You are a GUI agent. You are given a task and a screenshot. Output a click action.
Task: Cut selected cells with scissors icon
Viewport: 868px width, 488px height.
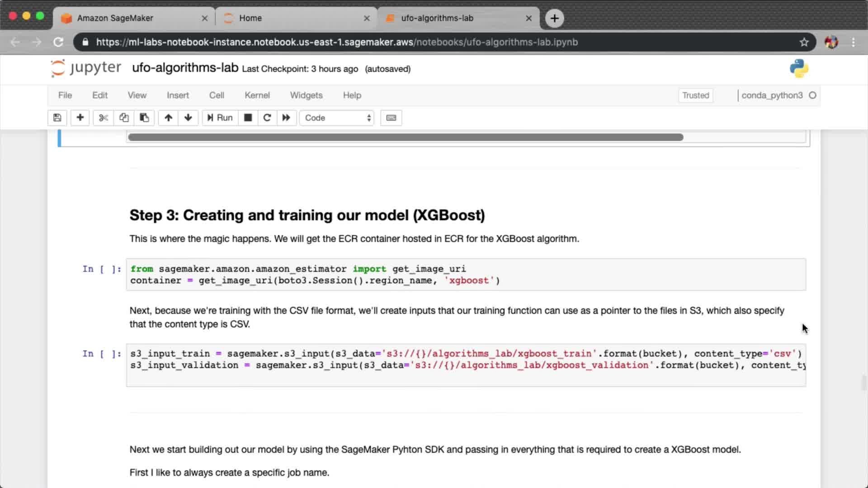(x=104, y=118)
